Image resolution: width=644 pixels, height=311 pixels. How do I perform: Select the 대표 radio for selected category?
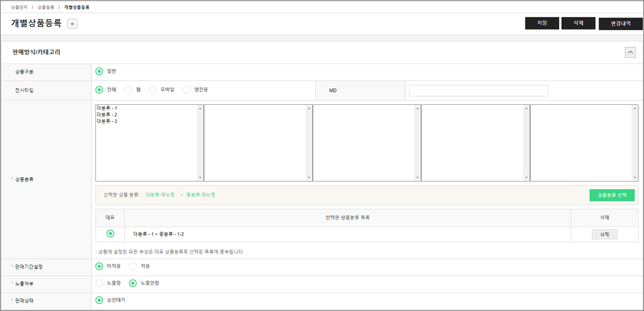coord(110,234)
